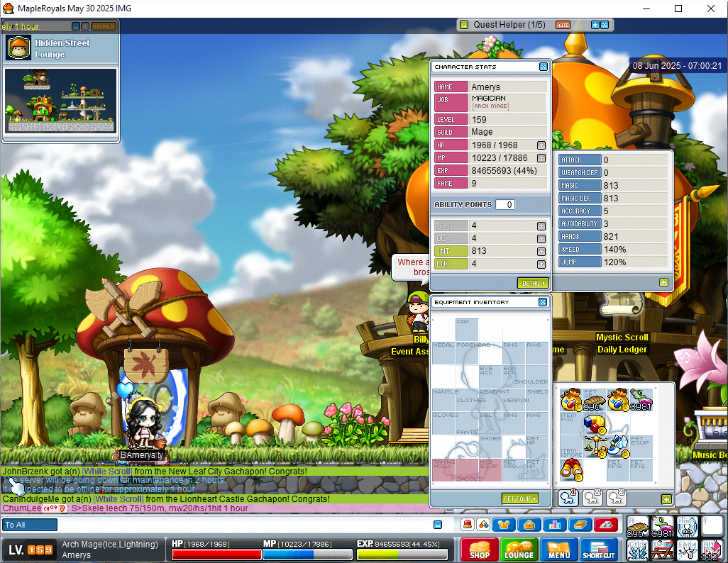Click the red siren report icon
This screenshot has height=563, width=728.
pyautogui.click(x=468, y=525)
